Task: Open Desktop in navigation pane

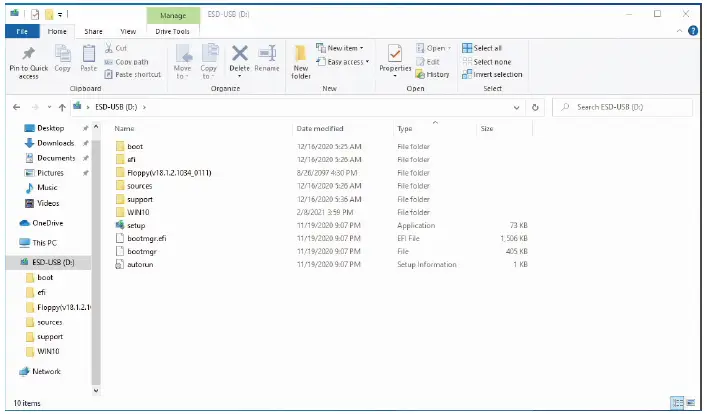Action: pyautogui.click(x=50, y=128)
